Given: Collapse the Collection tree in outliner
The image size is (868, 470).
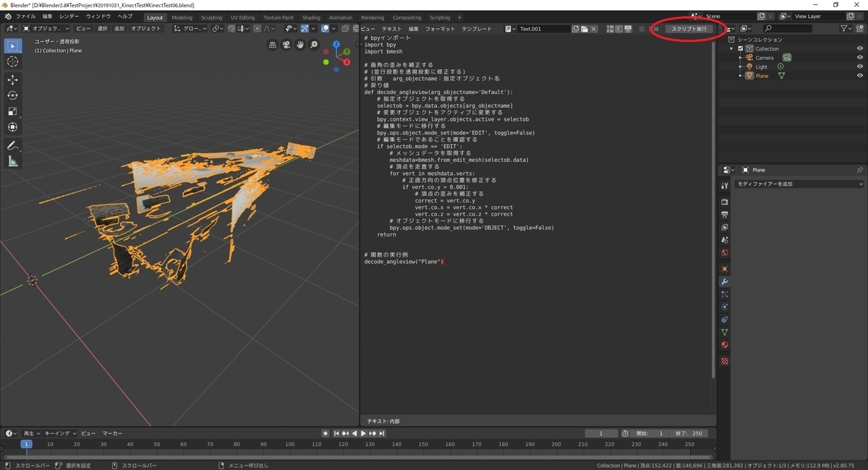Looking at the screenshot, I should pyautogui.click(x=733, y=48).
